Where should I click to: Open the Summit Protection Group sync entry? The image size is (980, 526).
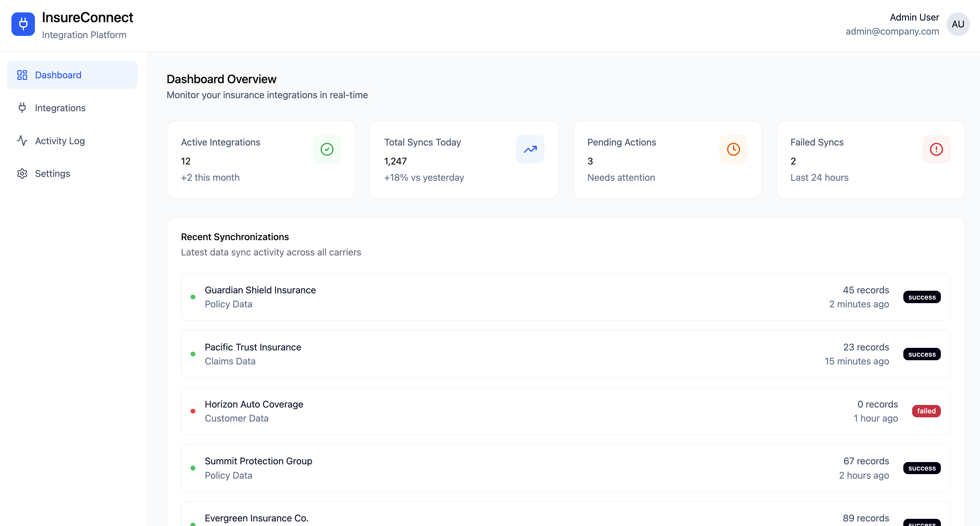click(565, 468)
